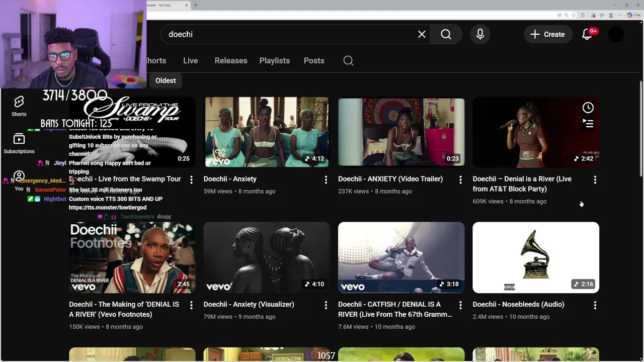This screenshot has width=644, height=362.
Task: Click the '237K views' text under Video Trailer
Action: [x=354, y=191]
